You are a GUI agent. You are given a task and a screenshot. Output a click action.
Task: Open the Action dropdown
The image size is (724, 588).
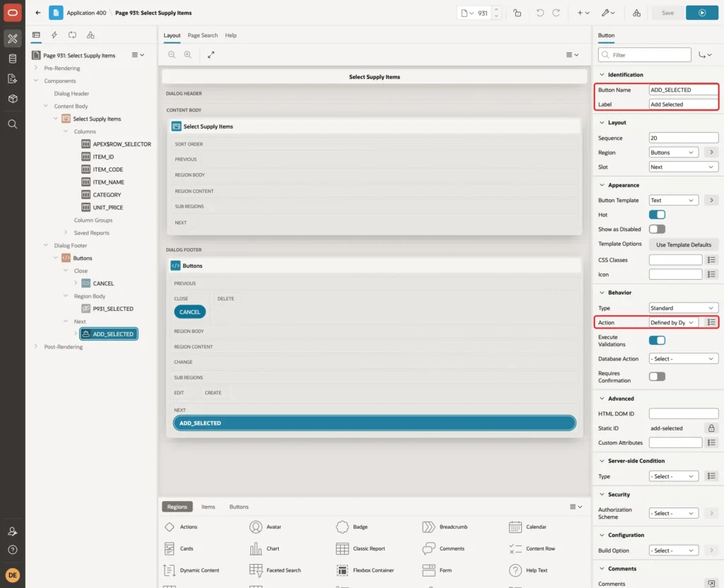[674, 322]
